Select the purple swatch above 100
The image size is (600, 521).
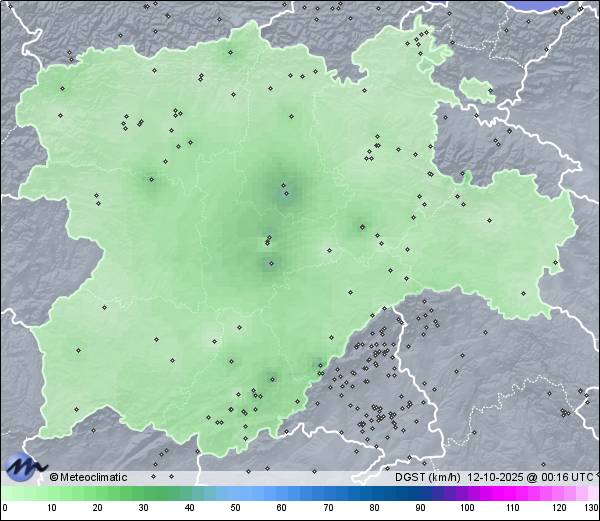(467, 493)
